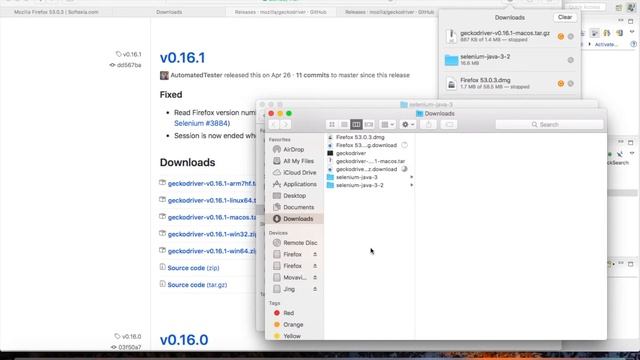This screenshot has height=360, width=640.
Task: Select the Jing device in sidebar
Action: (x=290, y=289)
